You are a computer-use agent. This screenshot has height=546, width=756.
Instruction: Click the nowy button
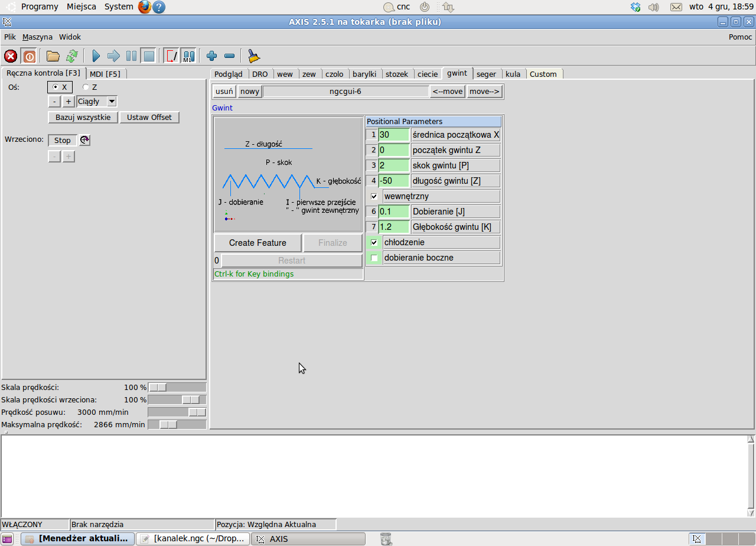[x=250, y=91]
